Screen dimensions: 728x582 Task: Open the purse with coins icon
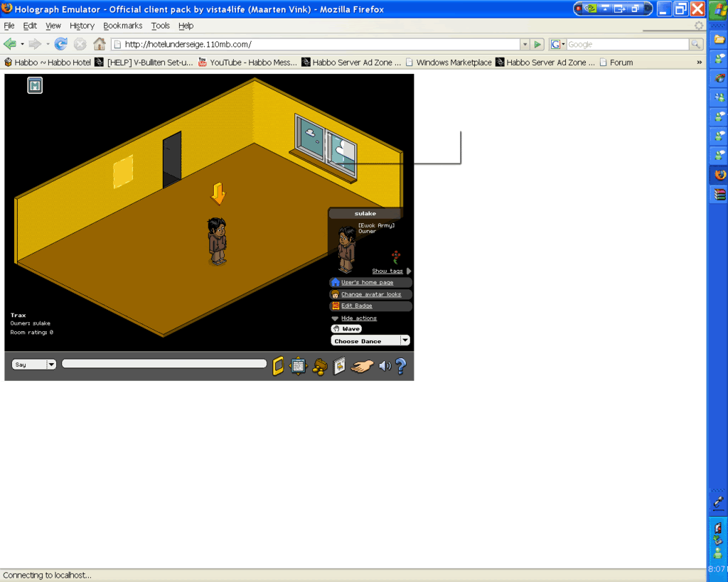(319, 366)
